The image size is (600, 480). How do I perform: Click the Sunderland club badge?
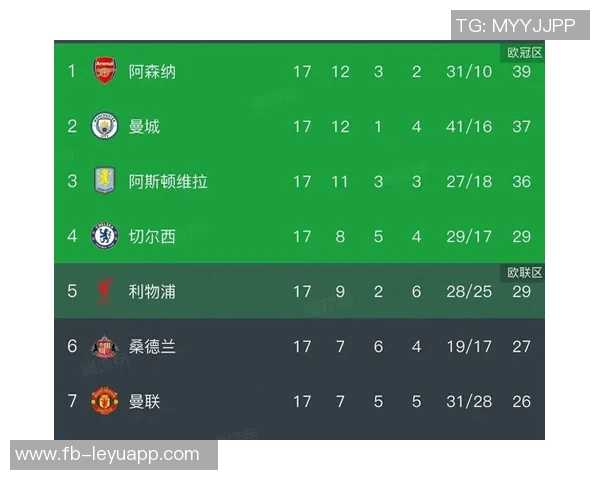pyautogui.click(x=105, y=346)
